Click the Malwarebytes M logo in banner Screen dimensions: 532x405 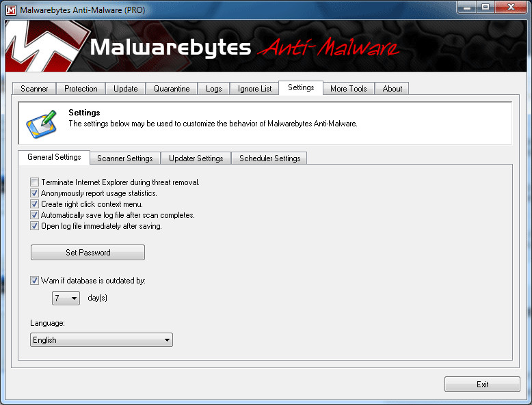point(46,46)
